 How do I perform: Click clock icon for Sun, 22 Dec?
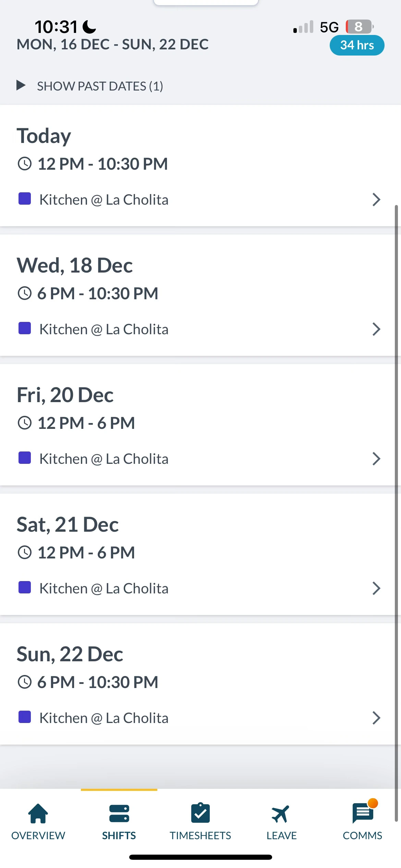(25, 682)
